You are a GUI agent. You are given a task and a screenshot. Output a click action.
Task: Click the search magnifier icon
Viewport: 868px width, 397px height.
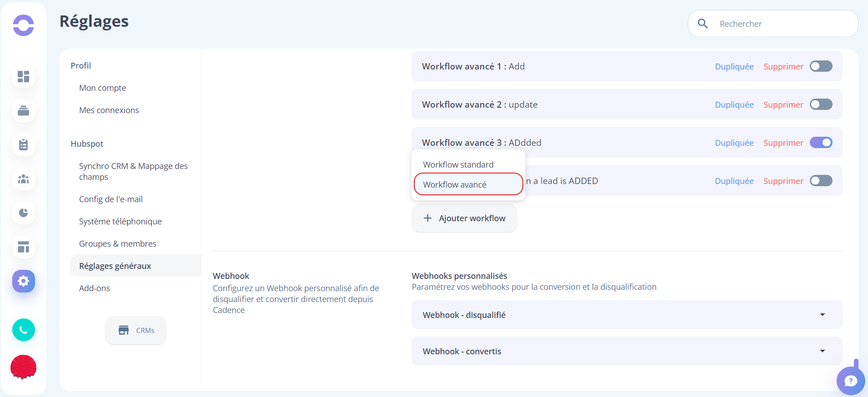click(x=703, y=24)
